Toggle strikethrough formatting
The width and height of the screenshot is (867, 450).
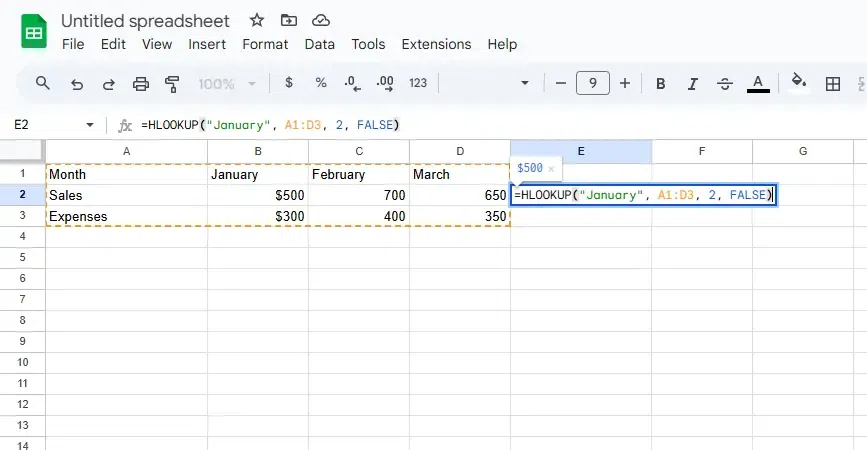click(725, 84)
